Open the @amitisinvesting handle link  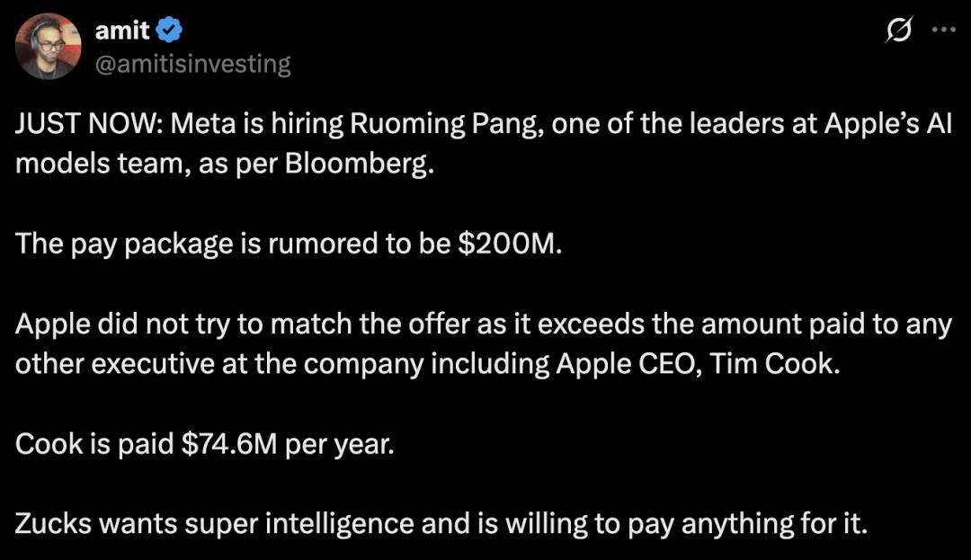tap(192, 64)
